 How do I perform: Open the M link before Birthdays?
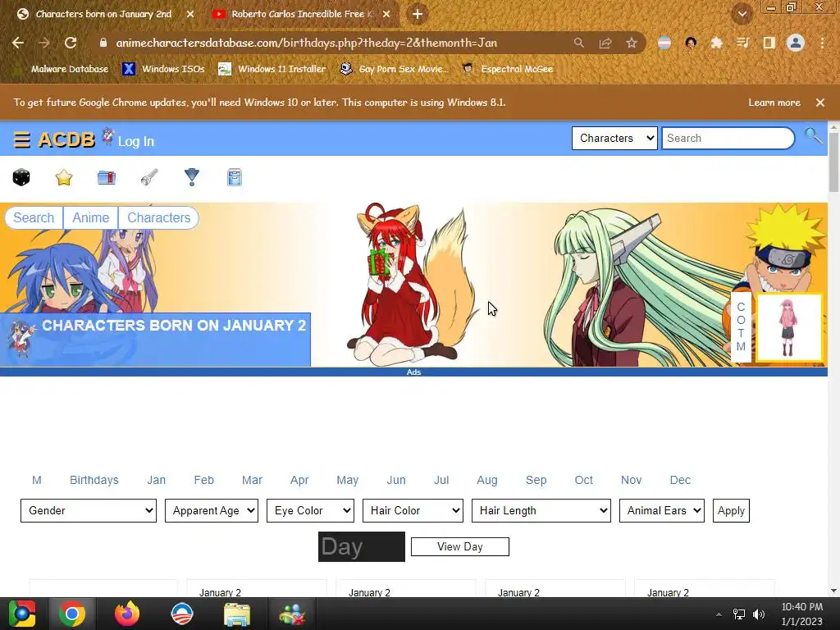point(36,480)
